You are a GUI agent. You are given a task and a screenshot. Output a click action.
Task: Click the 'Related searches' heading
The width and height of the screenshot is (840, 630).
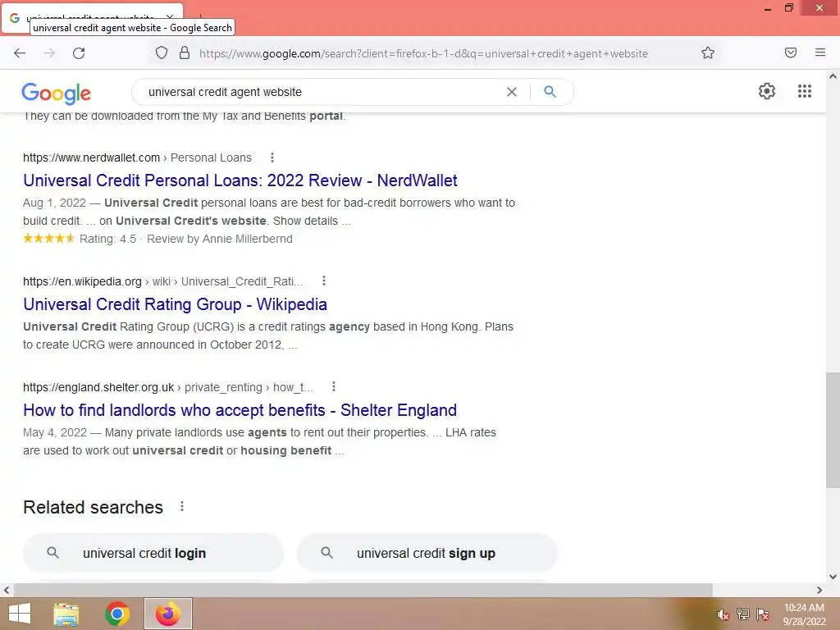(x=93, y=507)
